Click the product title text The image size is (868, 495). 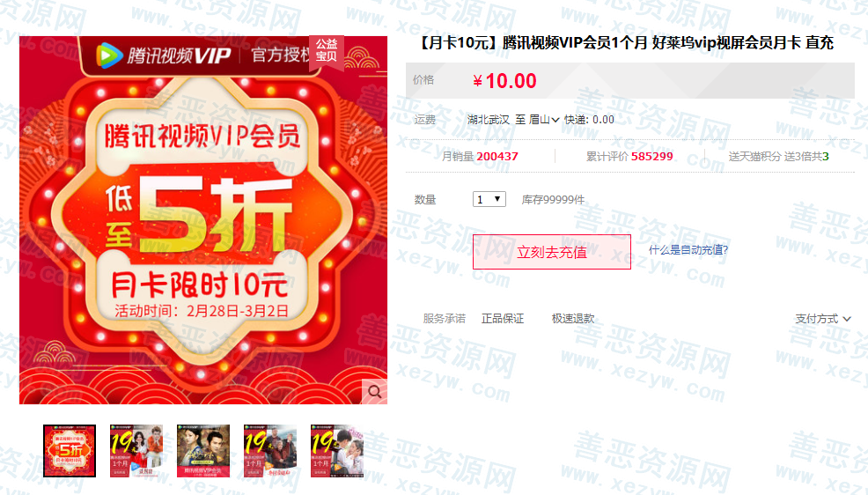(x=624, y=42)
